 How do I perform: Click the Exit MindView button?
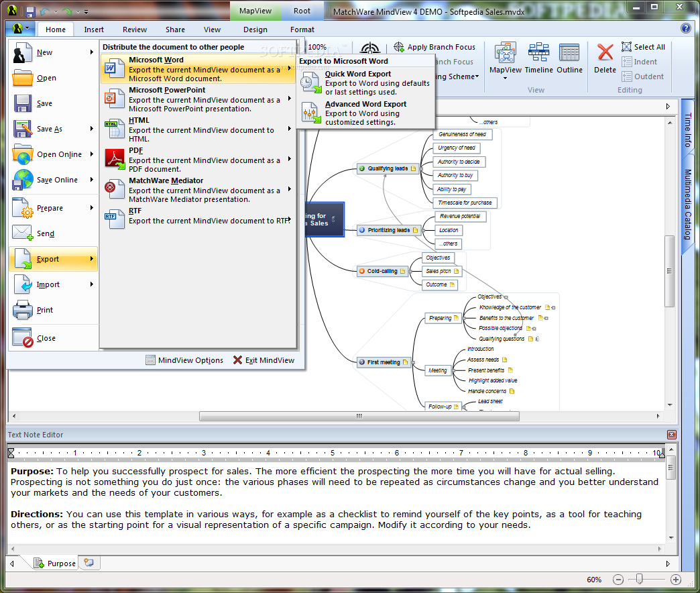pos(264,360)
